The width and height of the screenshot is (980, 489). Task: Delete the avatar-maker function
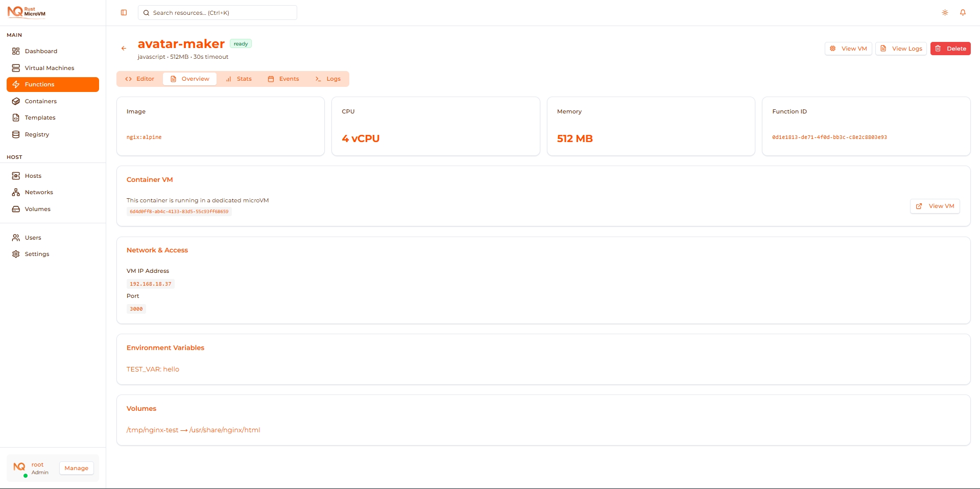(950, 48)
